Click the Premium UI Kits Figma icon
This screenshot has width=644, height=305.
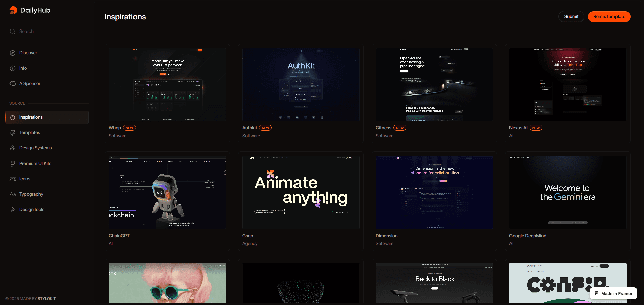click(x=13, y=164)
